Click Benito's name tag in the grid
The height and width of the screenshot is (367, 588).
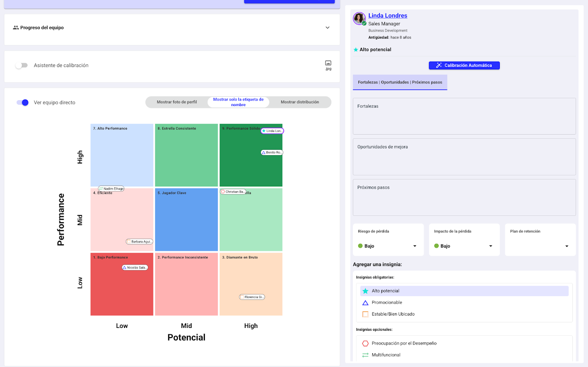pyautogui.click(x=272, y=152)
